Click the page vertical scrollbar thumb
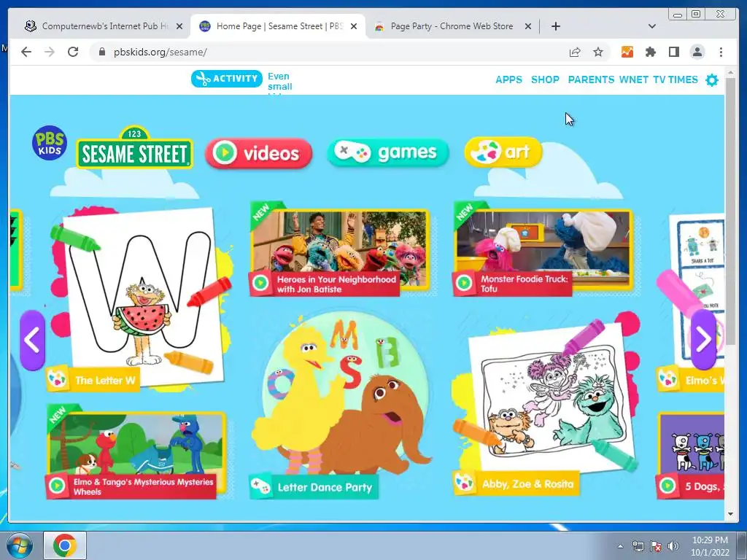The width and height of the screenshot is (747, 560). point(730,212)
